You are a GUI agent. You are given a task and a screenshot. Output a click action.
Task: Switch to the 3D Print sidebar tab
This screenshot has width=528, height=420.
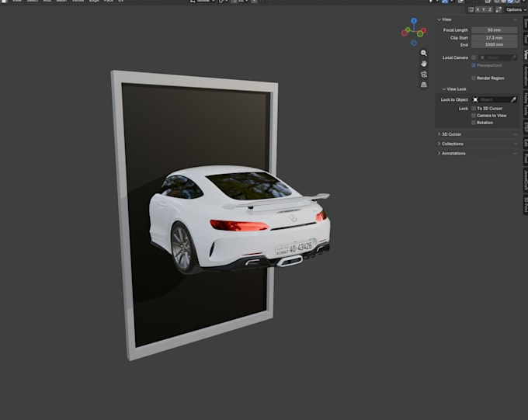point(526,204)
